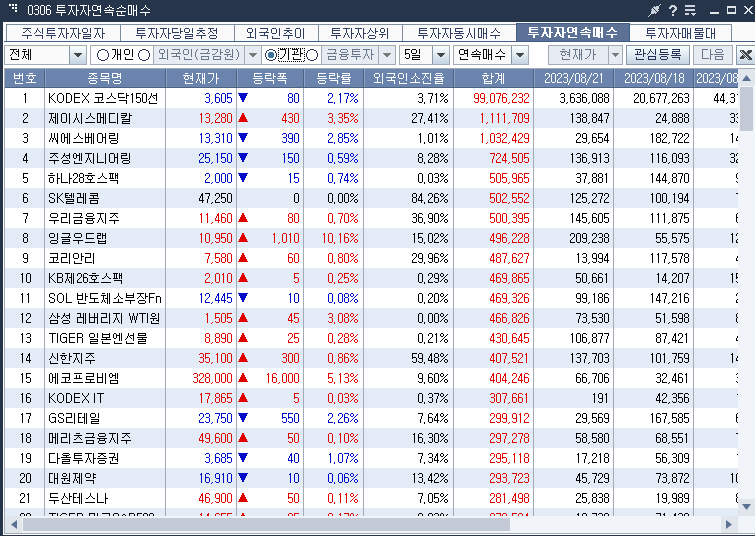Screen dimensions: 755x536
Task: Click the 2023/08/21 column header
Action: (573, 78)
